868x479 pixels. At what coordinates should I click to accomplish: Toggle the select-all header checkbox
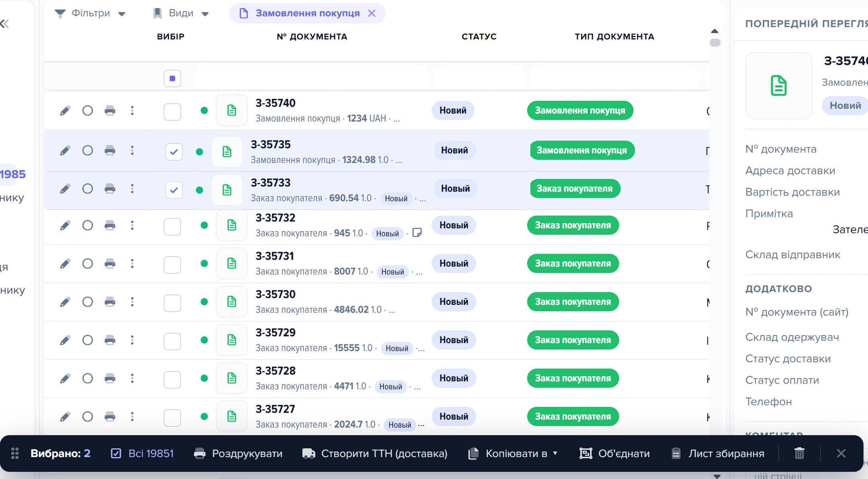[x=172, y=79]
